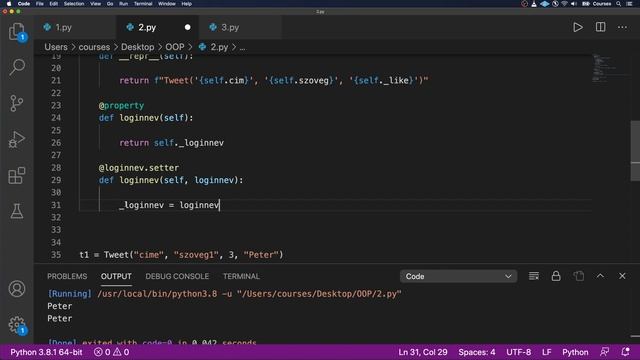Viewport: 640px width, 360px height.
Task: Click the @property decorator on line 23
Action: tap(121, 105)
